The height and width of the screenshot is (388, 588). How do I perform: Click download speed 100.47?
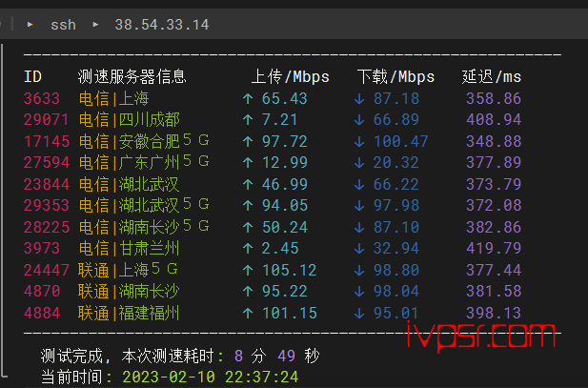(x=400, y=141)
